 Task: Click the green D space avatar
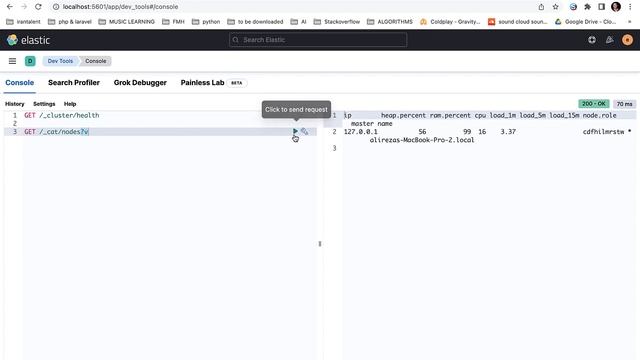click(x=30, y=61)
